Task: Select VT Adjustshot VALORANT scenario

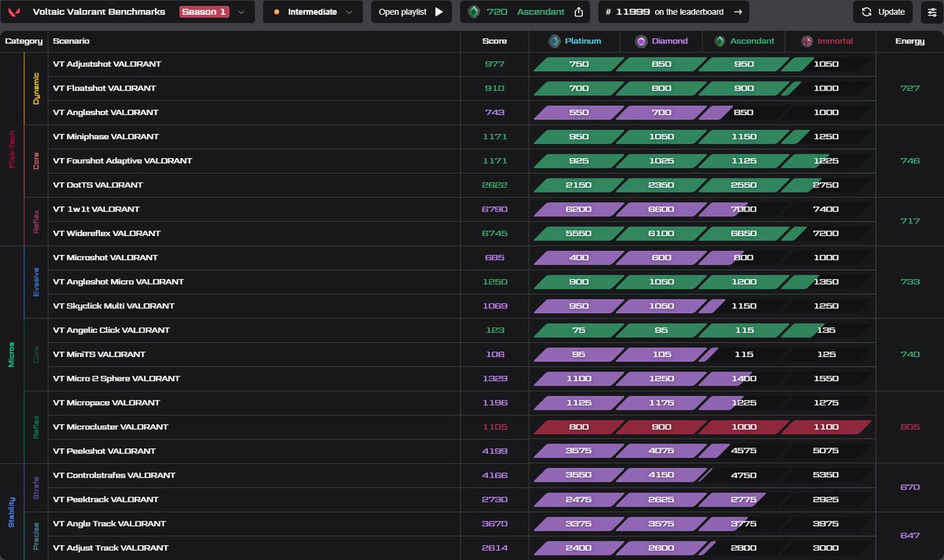Action: point(106,64)
